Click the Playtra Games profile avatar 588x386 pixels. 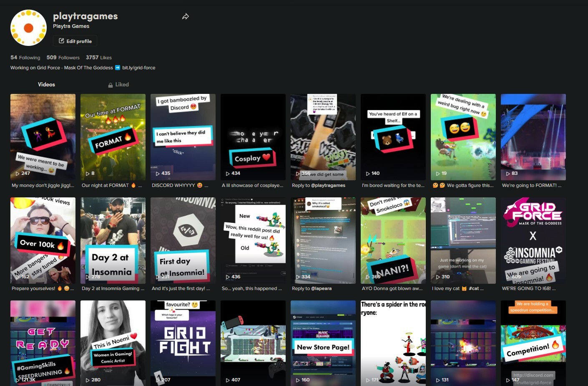click(28, 28)
